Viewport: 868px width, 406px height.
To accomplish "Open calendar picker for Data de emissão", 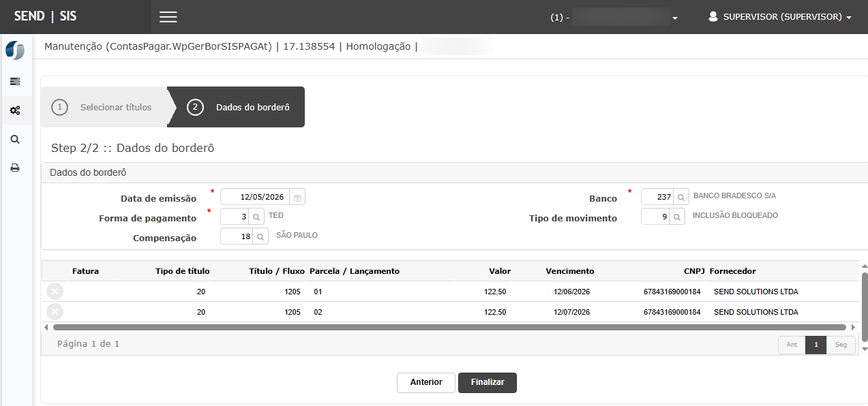I will [x=297, y=197].
